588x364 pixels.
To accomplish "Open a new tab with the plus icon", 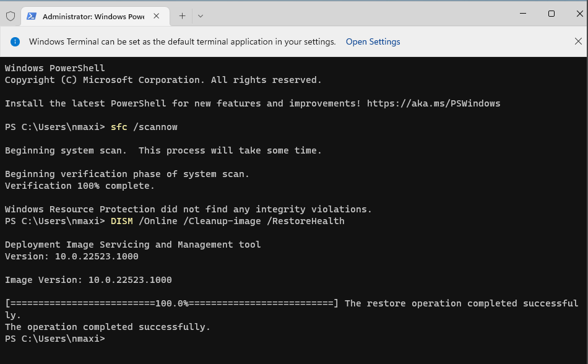I will coord(182,16).
